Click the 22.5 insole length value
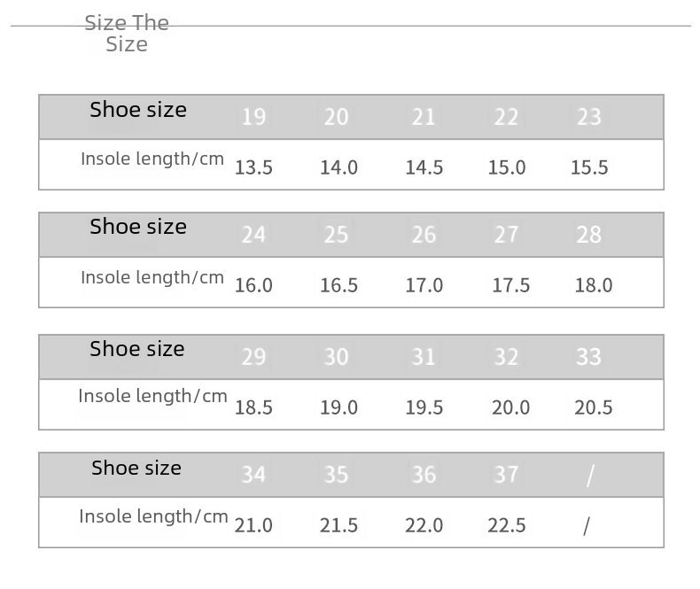The width and height of the screenshot is (700, 589). pyautogui.click(x=507, y=525)
